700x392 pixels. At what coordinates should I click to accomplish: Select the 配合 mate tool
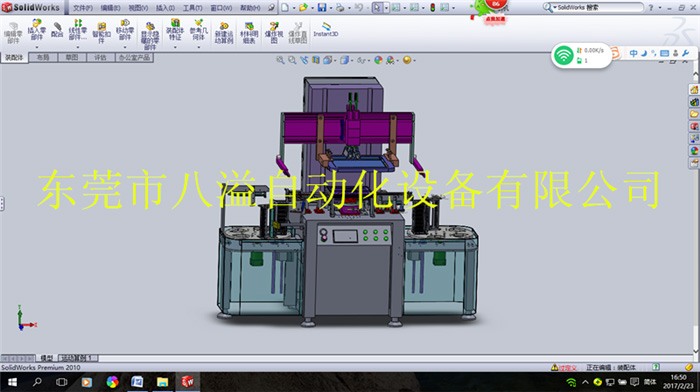(57, 29)
